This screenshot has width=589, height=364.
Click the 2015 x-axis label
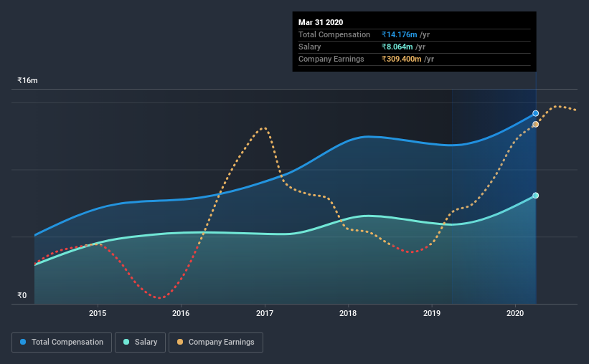pyautogui.click(x=98, y=313)
